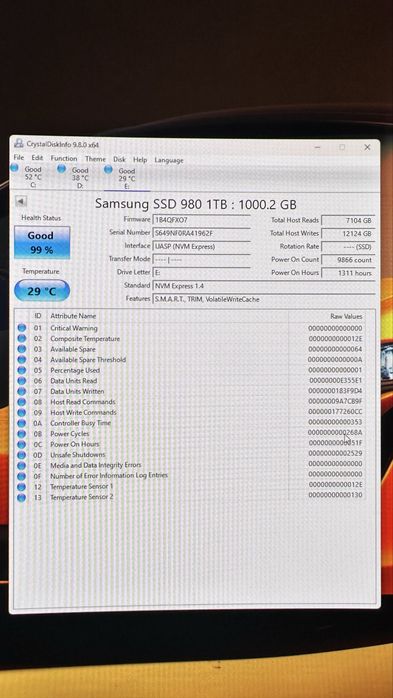The width and height of the screenshot is (393, 698).
Task: Click the Samsung SSD 980 1TB title
Action: 196,204
